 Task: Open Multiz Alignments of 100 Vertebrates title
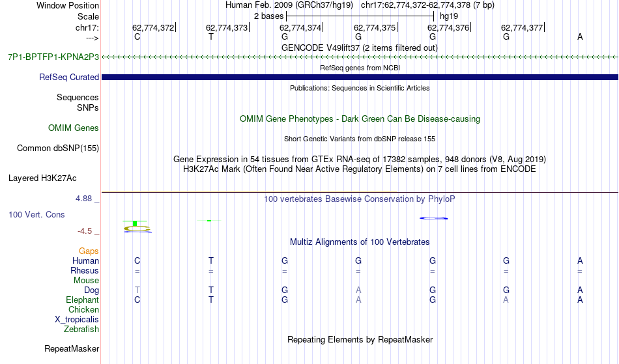[x=360, y=242]
